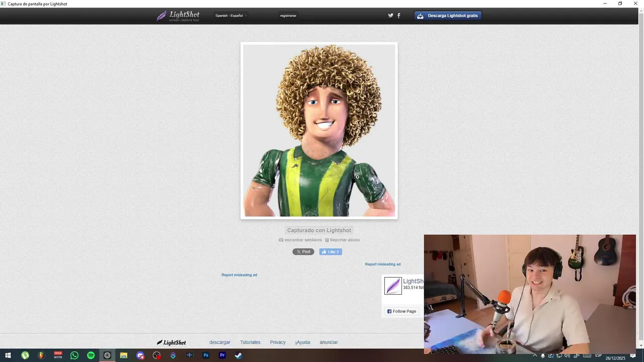Image resolution: width=644 pixels, height=362 pixels.
Task: Open Spotify from the taskbar
Action: [91, 355]
